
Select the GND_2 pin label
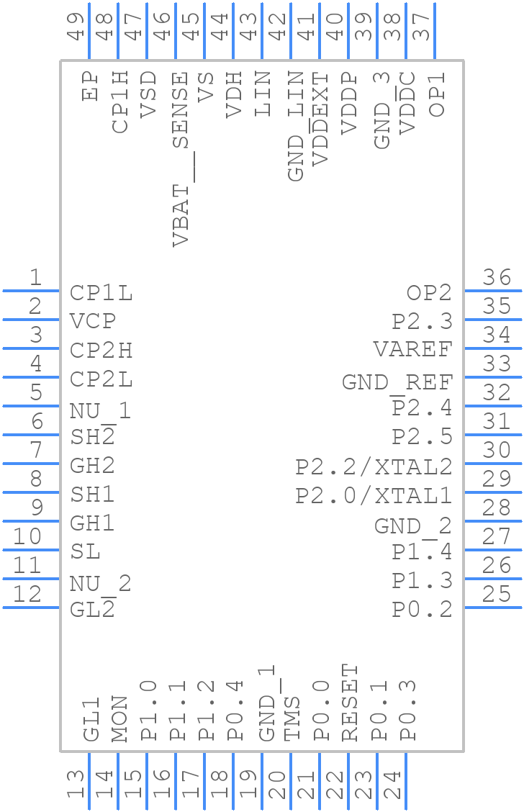(x=413, y=527)
